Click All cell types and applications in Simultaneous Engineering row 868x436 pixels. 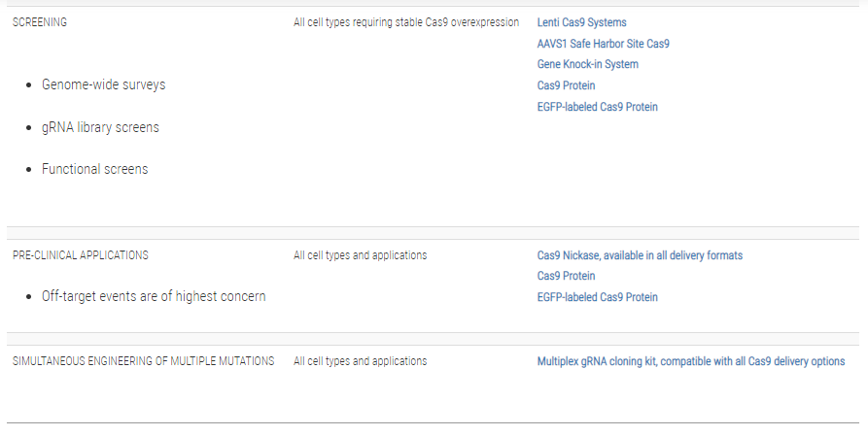pyautogui.click(x=360, y=361)
